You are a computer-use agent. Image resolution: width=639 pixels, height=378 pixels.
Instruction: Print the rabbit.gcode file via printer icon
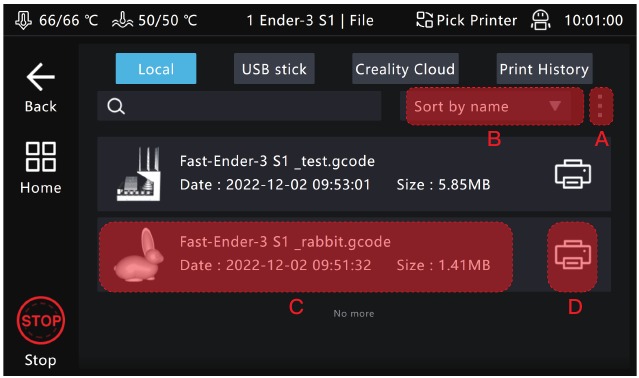click(x=573, y=255)
